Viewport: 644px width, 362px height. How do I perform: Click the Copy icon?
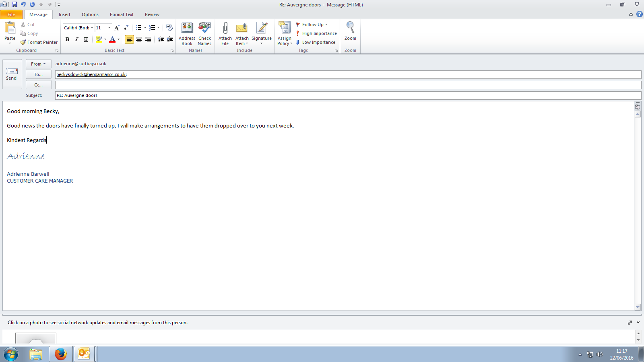click(x=23, y=33)
